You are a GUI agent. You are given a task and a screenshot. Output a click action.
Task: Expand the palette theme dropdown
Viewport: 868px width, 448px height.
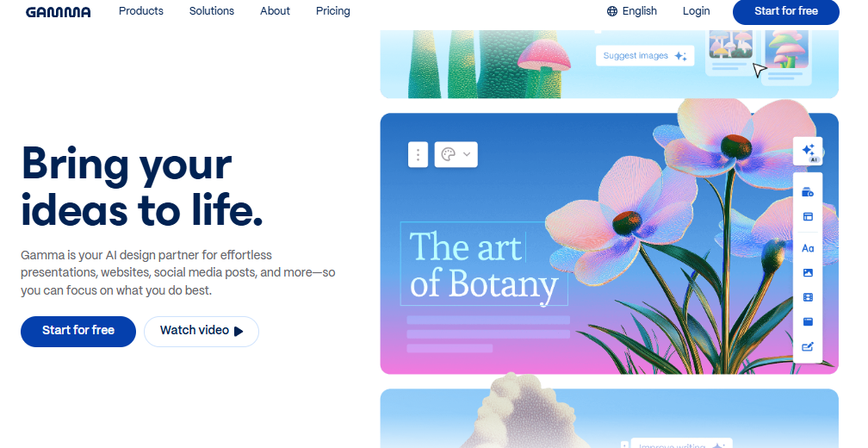pos(456,154)
